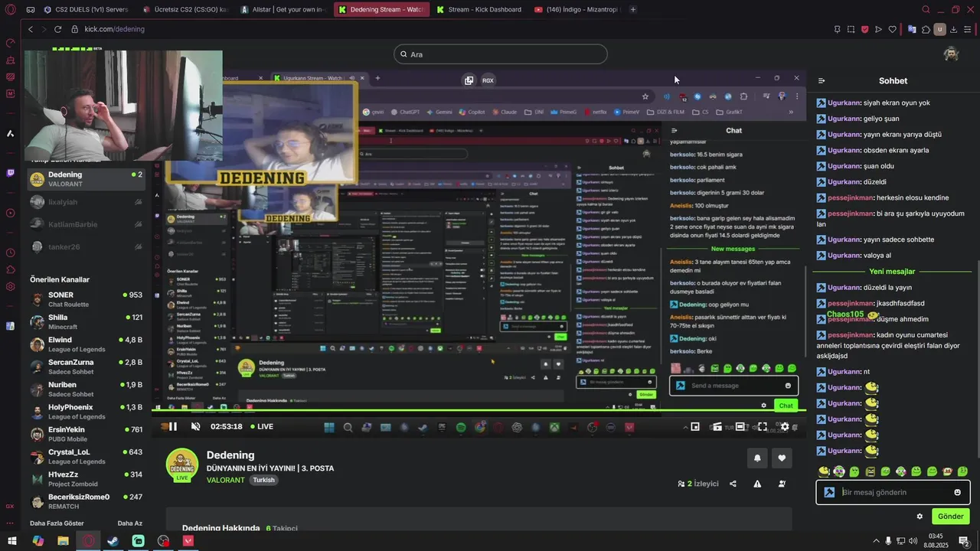The width and height of the screenshot is (980, 551).
Task: Report stream with warning triangle icon
Action: coord(757,484)
